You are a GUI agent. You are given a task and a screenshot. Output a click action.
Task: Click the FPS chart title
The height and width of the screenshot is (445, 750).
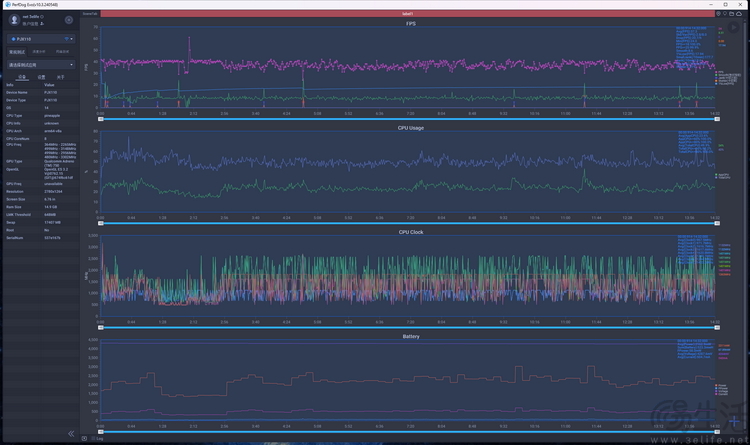pyautogui.click(x=410, y=23)
